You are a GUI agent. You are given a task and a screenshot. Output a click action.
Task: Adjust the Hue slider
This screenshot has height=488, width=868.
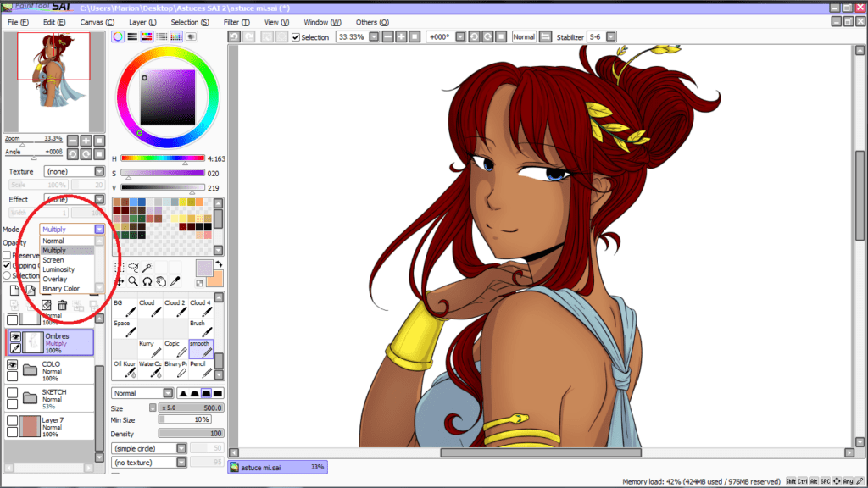click(x=163, y=158)
